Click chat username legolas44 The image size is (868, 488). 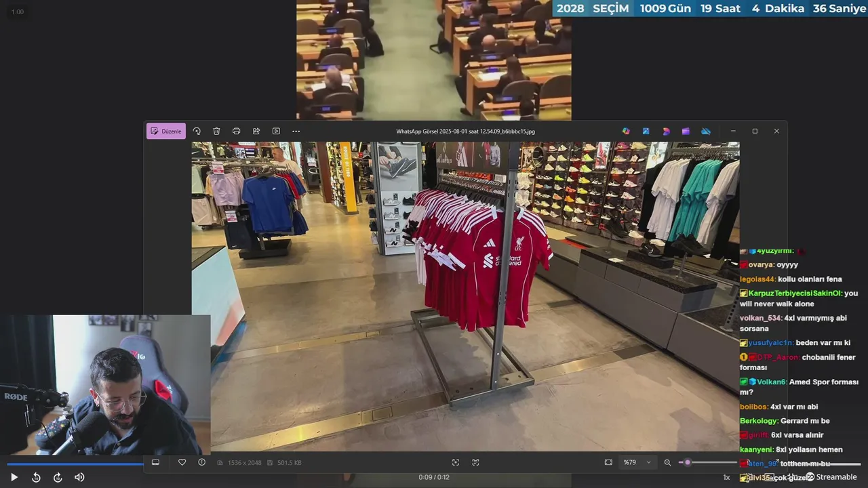757,279
